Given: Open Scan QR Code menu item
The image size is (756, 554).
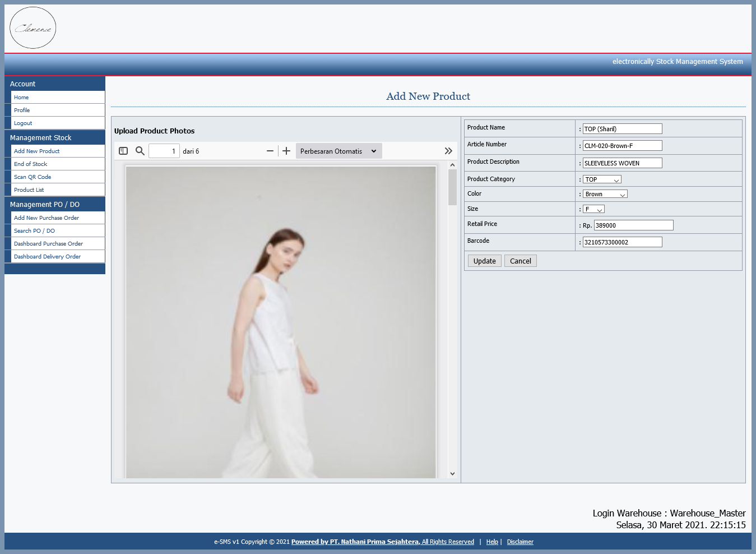Looking at the screenshot, I should click(x=33, y=177).
